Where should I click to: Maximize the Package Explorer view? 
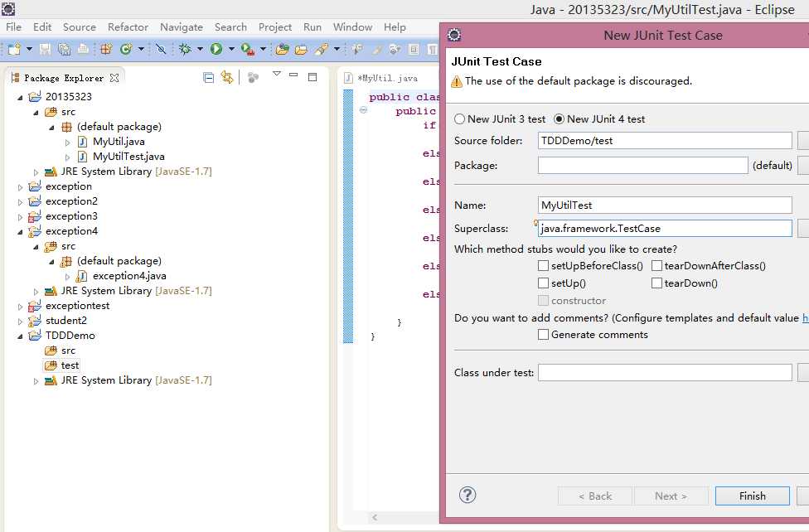312,77
